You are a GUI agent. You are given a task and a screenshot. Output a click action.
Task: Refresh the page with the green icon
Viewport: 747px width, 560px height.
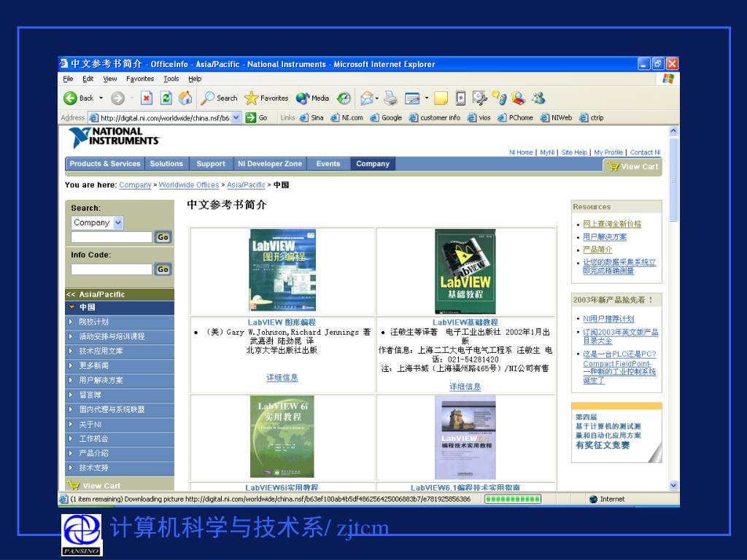click(x=166, y=98)
